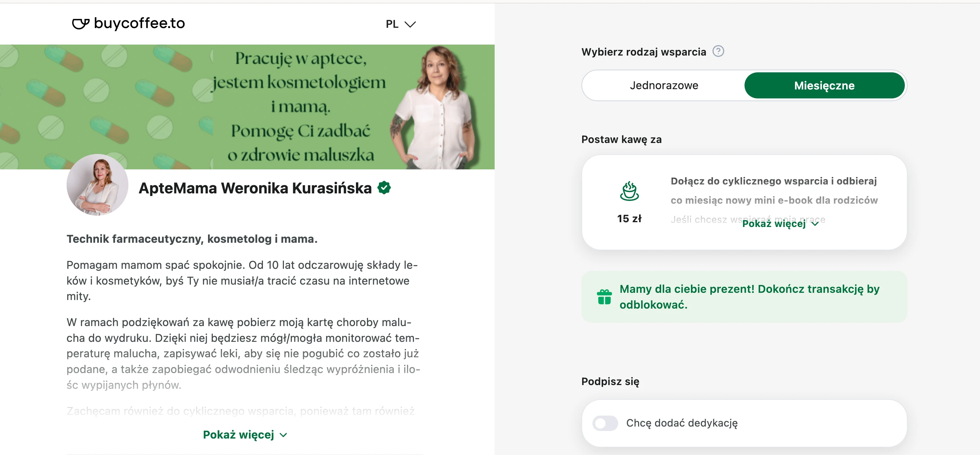Expand coffee tier details Pokaż więcej
Viewport: 980px width, 455px height.
click(780, 224)
